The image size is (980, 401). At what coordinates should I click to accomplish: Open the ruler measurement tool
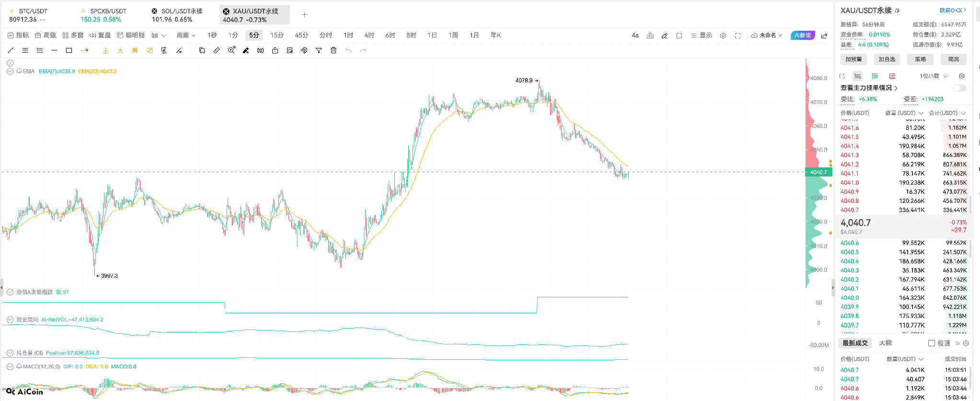[x=217, y=50]
